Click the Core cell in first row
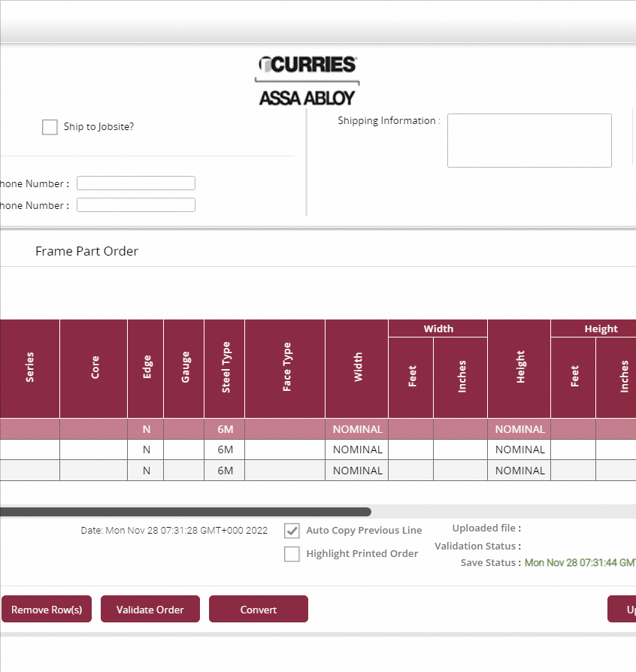Screen dimensions: 636x672 pos(94,429)
